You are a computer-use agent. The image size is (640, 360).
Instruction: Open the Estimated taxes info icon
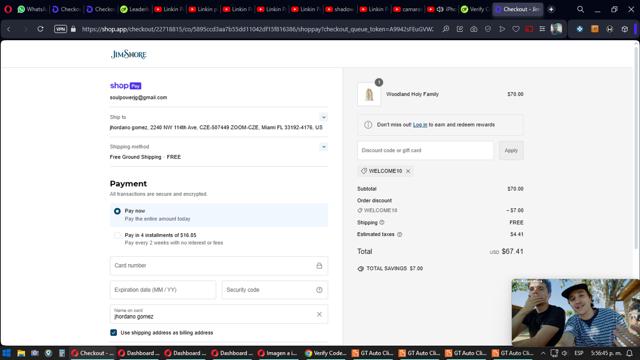tap(400, 234)
